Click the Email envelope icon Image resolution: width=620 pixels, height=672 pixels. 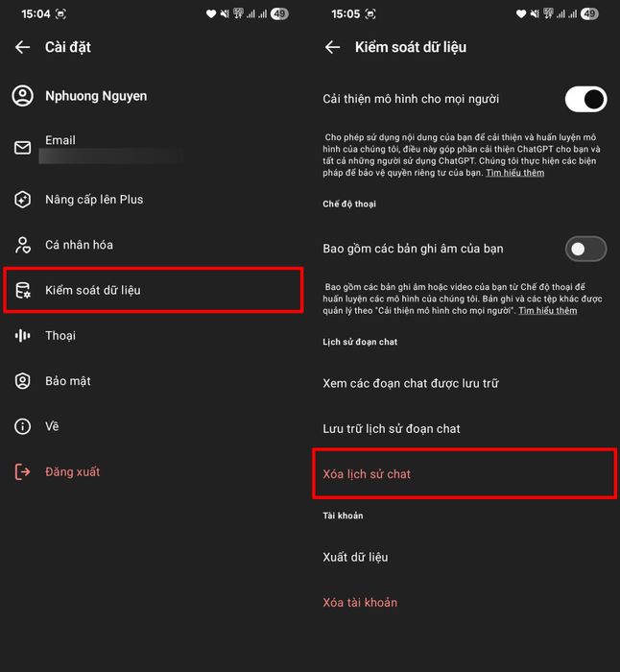pyautogui.click(x=23, y=148)
